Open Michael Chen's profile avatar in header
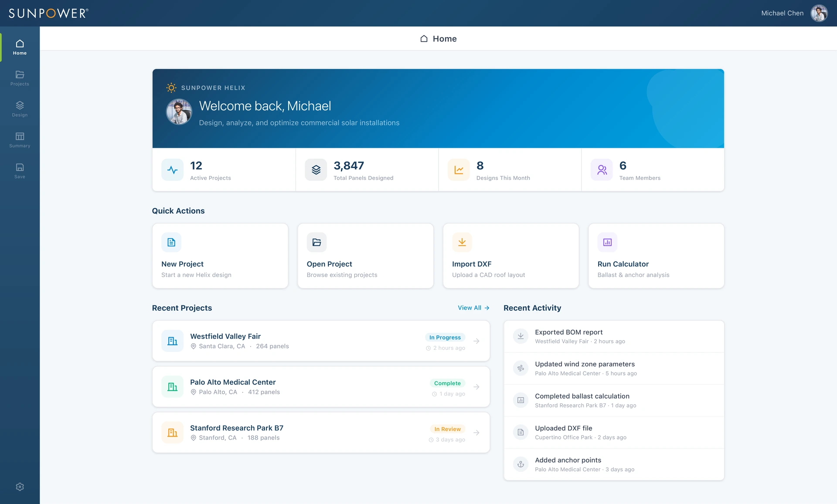837x504 pixels. coord(819,13)
